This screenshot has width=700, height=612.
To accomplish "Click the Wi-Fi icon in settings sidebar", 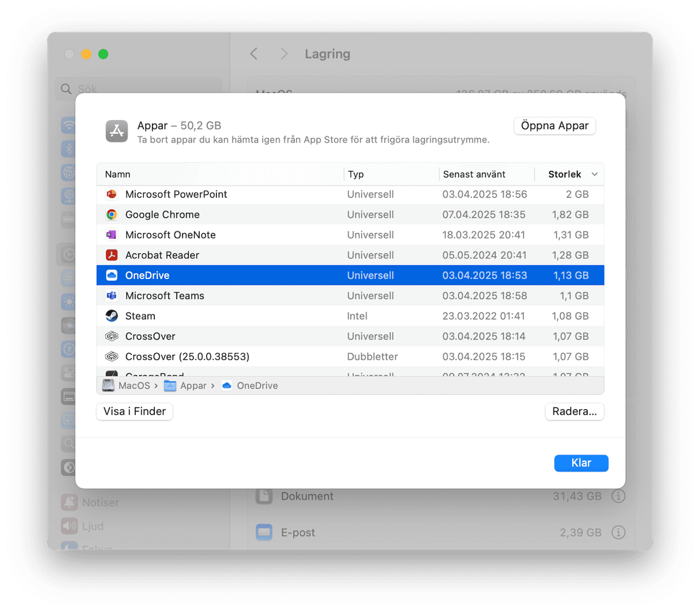I will click(x=69, y=125).
